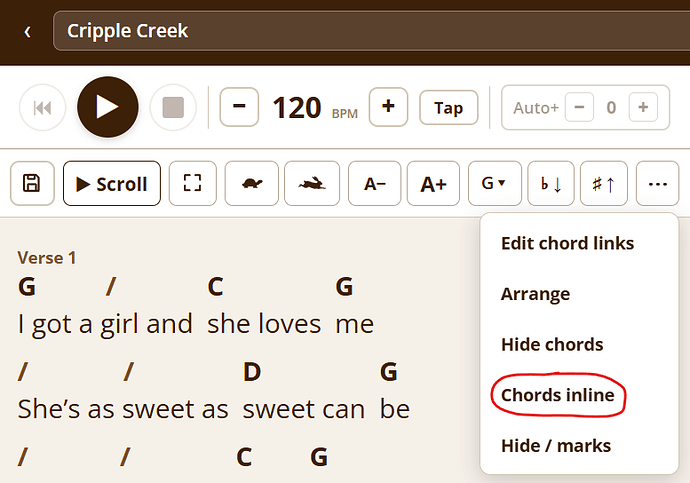690x483 pixels.
Task: Transpose up with the sharp arrow
Action: [x=604, y=183]
